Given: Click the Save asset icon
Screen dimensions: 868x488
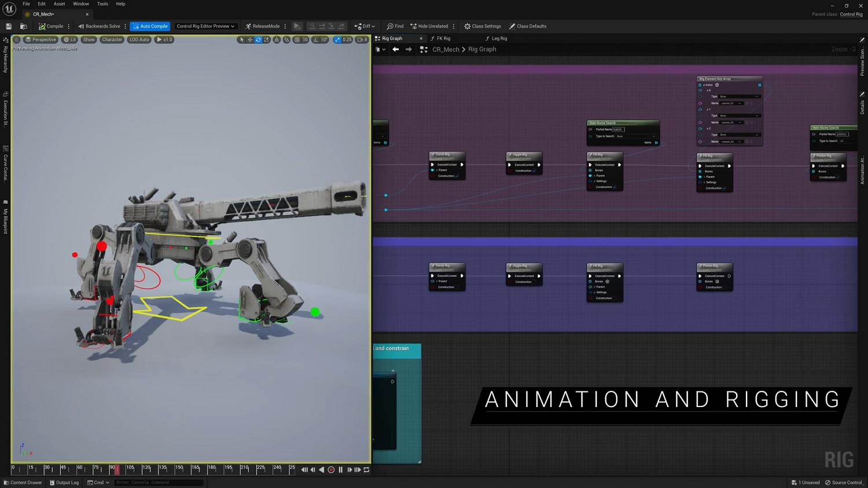Looking at the screenshot, I should point(9,26).
